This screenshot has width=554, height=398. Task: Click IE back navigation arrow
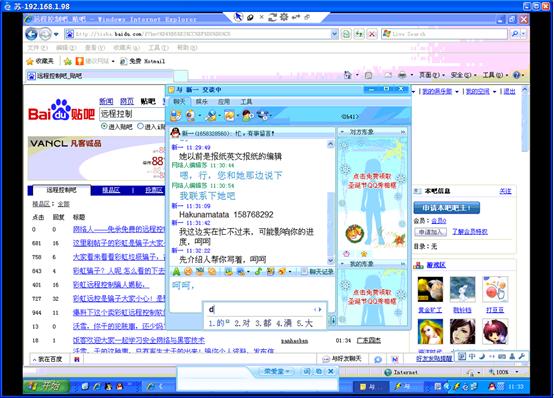pos(31,34)
